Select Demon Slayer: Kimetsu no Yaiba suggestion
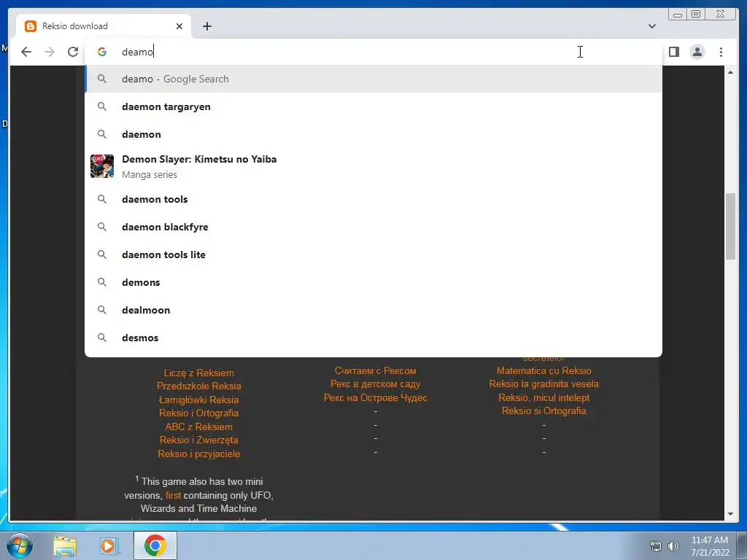The width and height of the screenshot is (747, 560). (x=373, y=166)
